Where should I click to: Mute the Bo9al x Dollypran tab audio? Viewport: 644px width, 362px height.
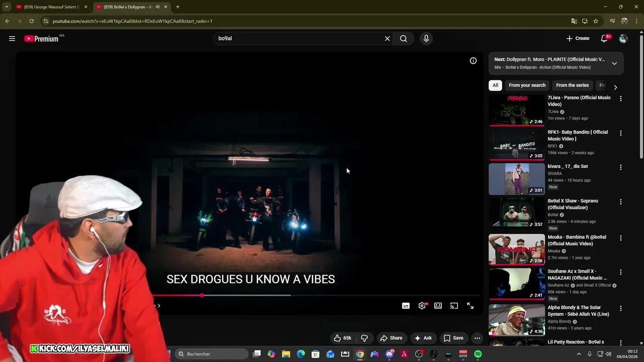(x=157, y=7)
